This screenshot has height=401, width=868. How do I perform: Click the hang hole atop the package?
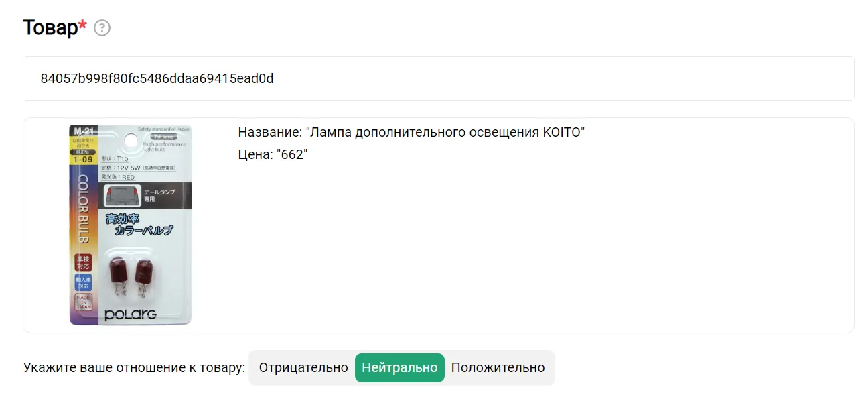(x=132, y=139)
